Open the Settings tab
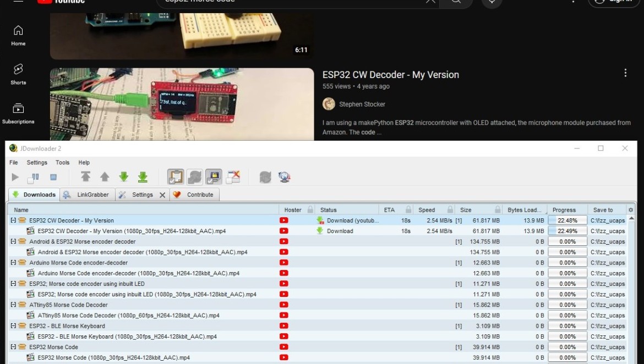Screen dimensions: 644x364 tap(137, 195)
